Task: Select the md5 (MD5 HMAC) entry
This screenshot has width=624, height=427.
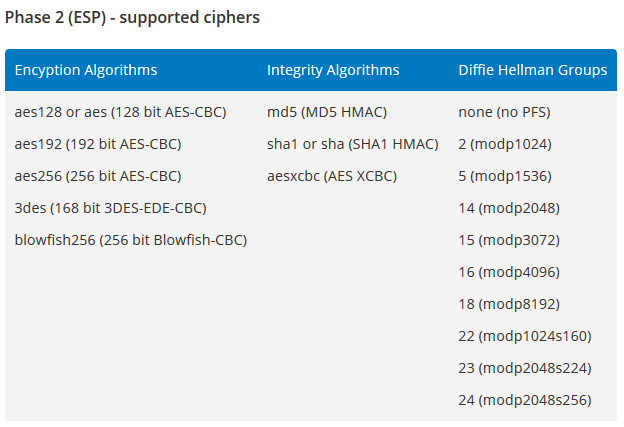Action: tap(327, 112)
